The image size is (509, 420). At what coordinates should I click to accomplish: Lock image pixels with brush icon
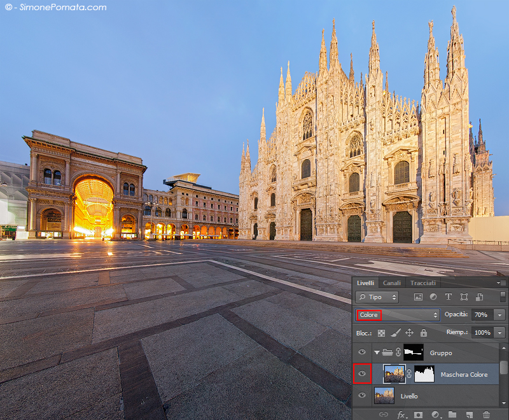395,332
